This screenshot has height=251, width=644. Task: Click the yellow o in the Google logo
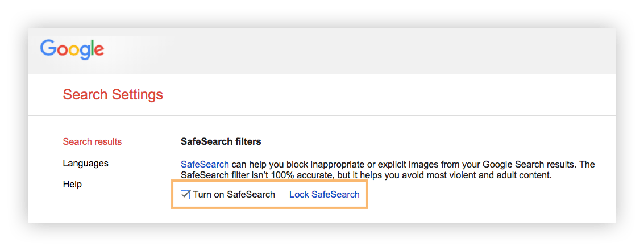pyautogui.click(x=74, y=51)
